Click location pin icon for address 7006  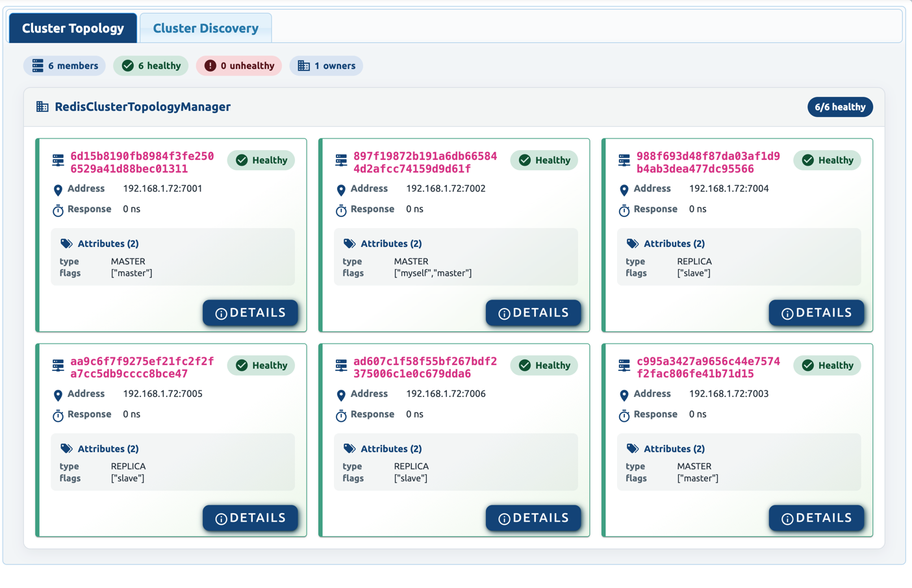[341, 395]
